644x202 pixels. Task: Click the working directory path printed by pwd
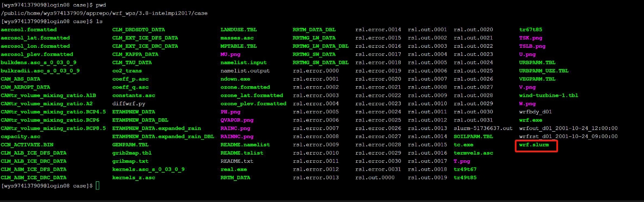tap(104, 13)
